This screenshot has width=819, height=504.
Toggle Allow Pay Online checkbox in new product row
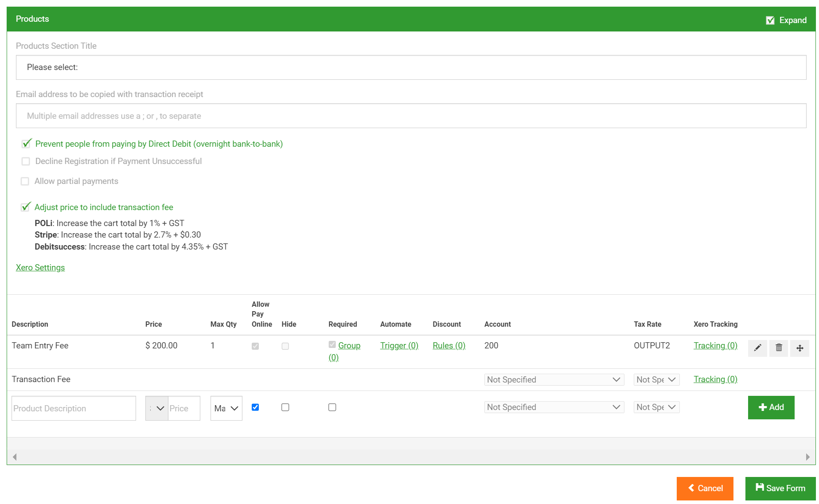(x=255, y=407)
